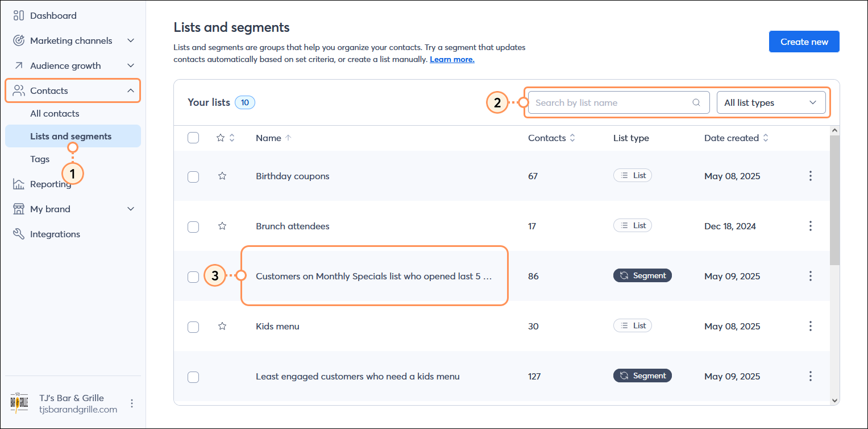Sort by Name using the arrow icon
Screen dimensions: 868x429
tap(288, 138)
